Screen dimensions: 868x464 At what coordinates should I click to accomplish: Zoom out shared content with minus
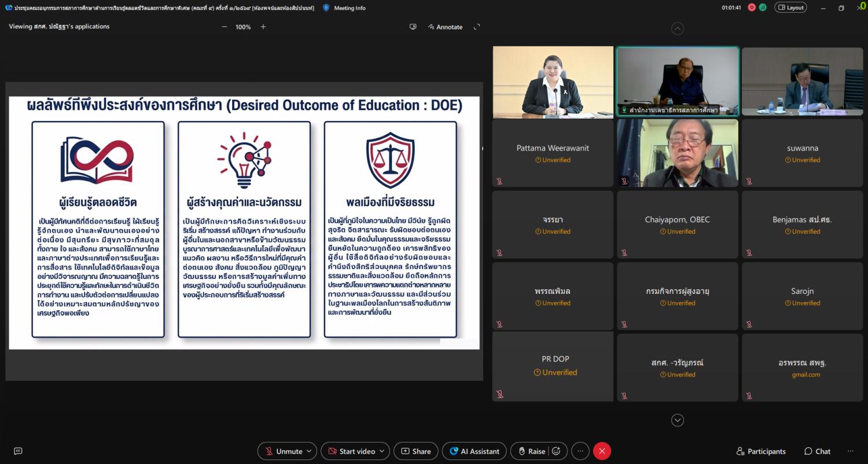pos(225,27)
